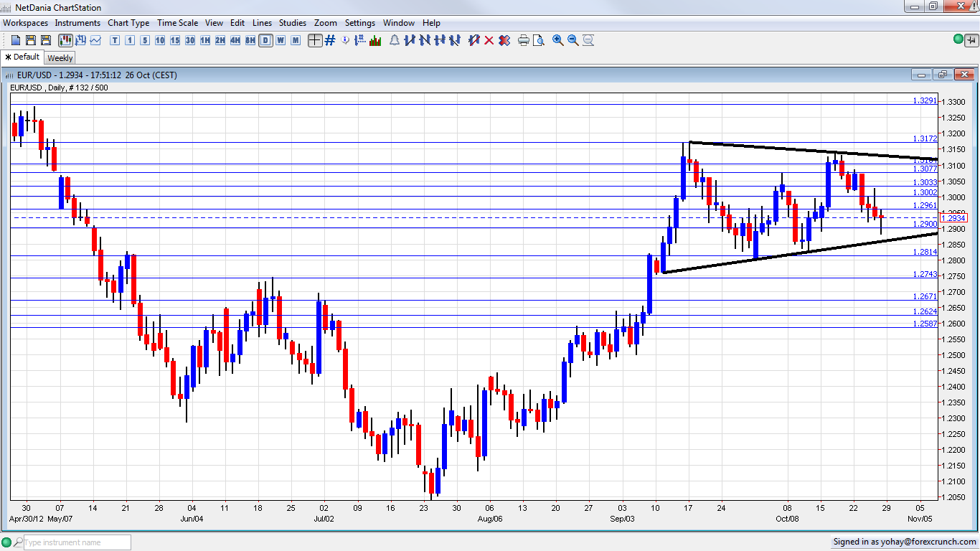Select the weekly (W) time scale
Screen dimensions: 980x551
pos(281,40)
